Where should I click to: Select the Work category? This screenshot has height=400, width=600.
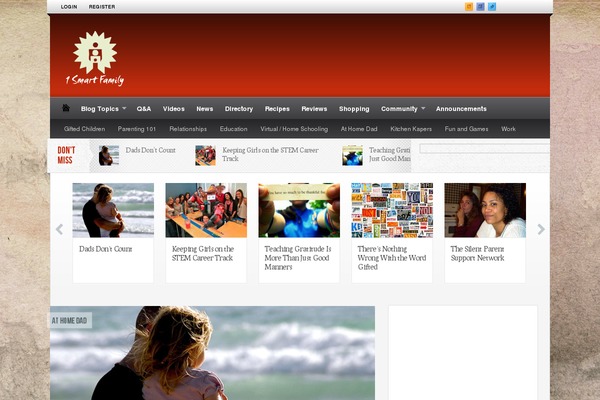[509, 129]
